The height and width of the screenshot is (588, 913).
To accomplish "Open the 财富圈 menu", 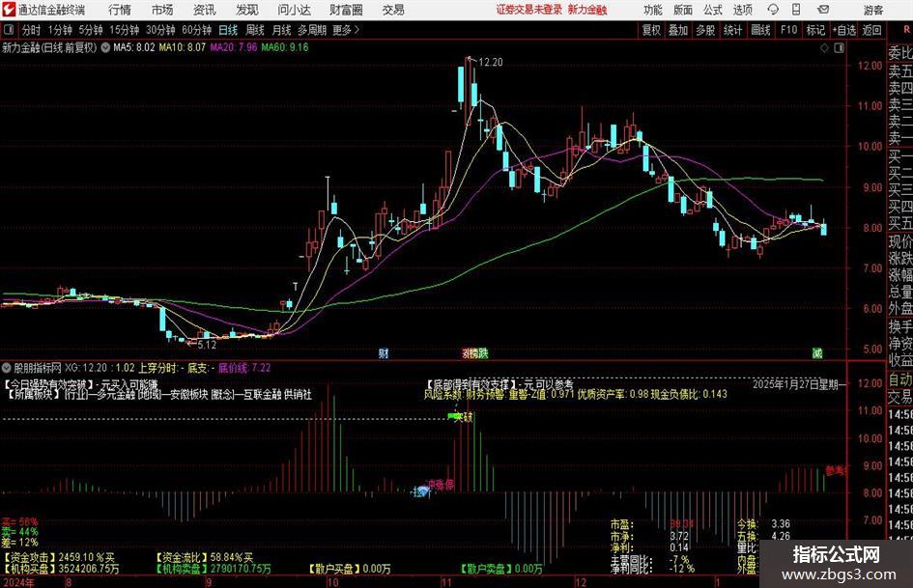I will click(346, 10).
